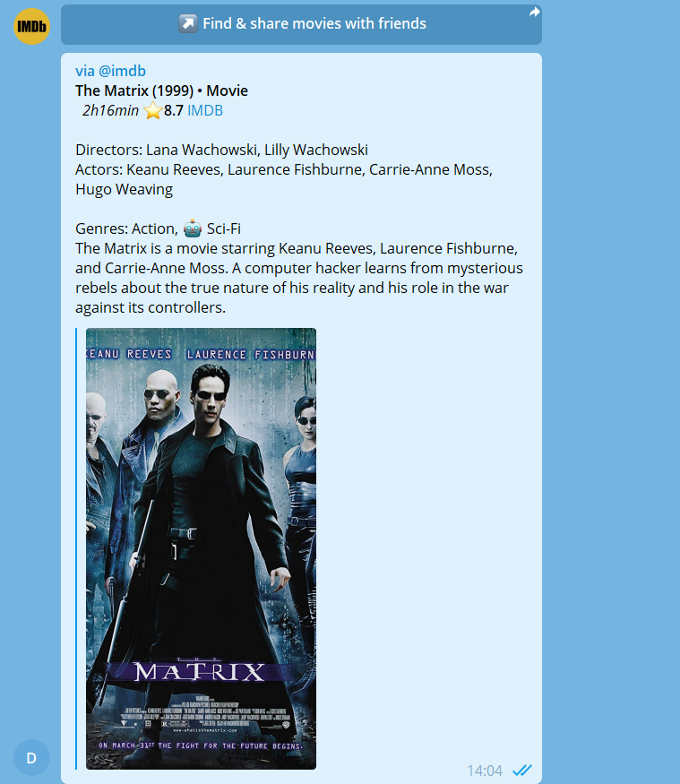
Task: Click the 14:04 message timestamp
Action: click(x=485, y=771)
